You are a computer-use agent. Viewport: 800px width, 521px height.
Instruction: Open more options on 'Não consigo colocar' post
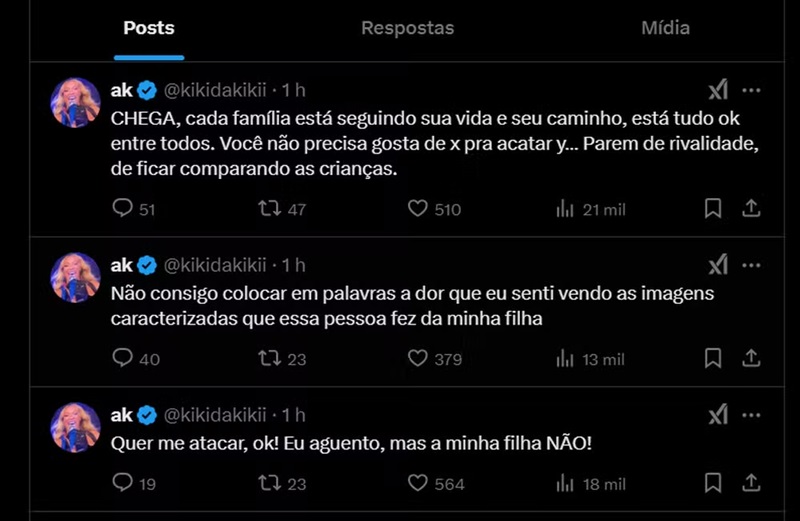click(752, 265)
